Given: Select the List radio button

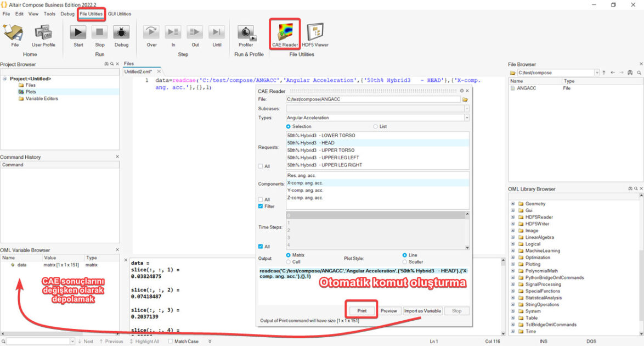Looking at the screenshot, I should point(376,126).
